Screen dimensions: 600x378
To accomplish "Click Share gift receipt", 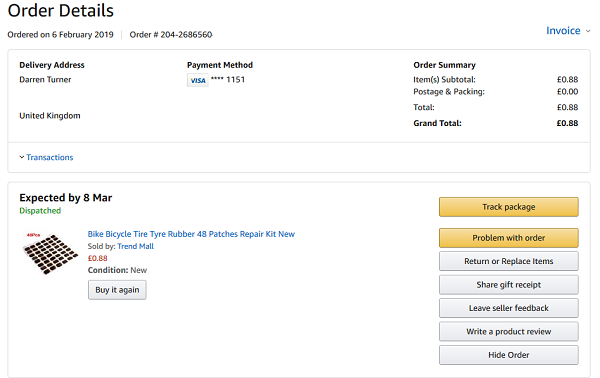I will 509,285.
